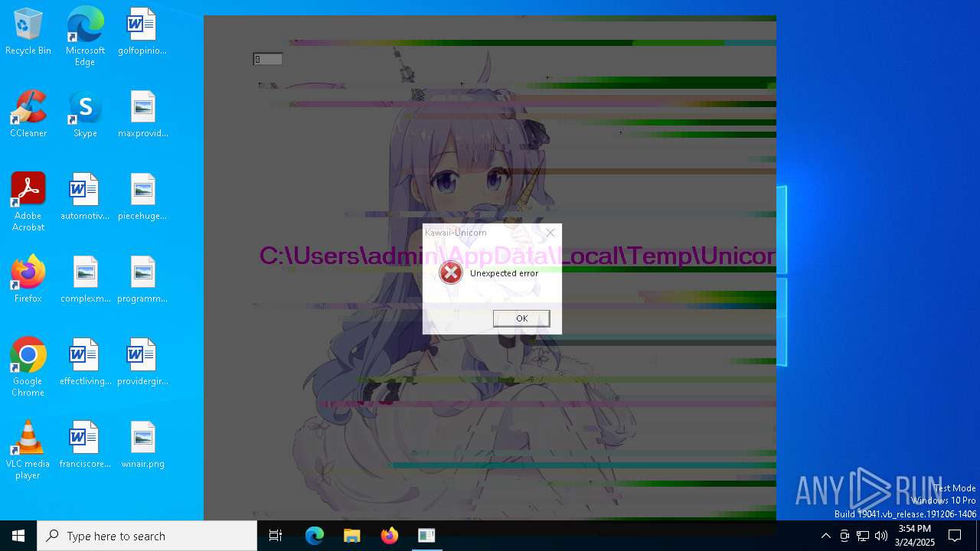Show hidden system tray icons

coord(825,536)
